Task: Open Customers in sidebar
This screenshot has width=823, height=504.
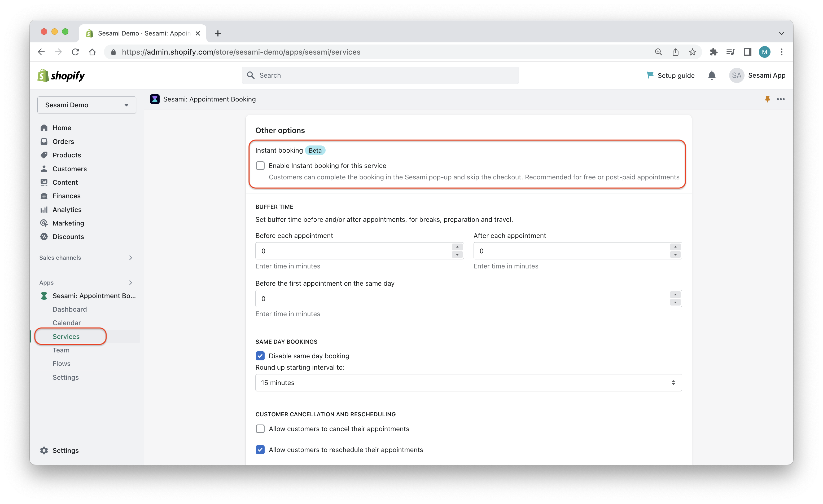Action: [69, 169]
